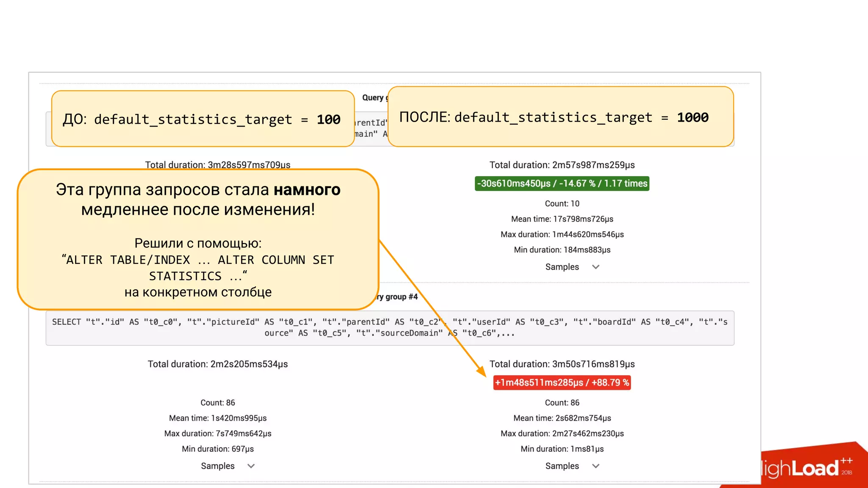Click 'Mean time: 2s682ms754µs' value
The image size is (868, 488).
coord(562,418)
